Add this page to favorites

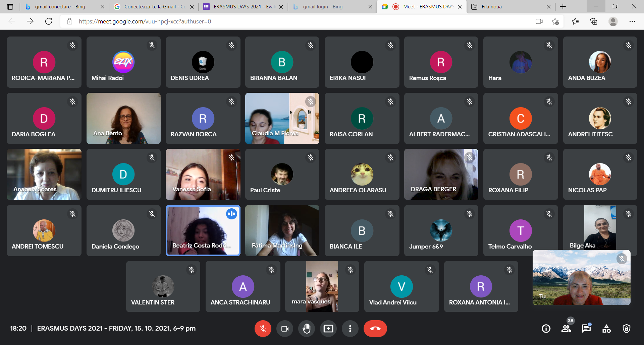pyautogui.click(x=555, y=21)
